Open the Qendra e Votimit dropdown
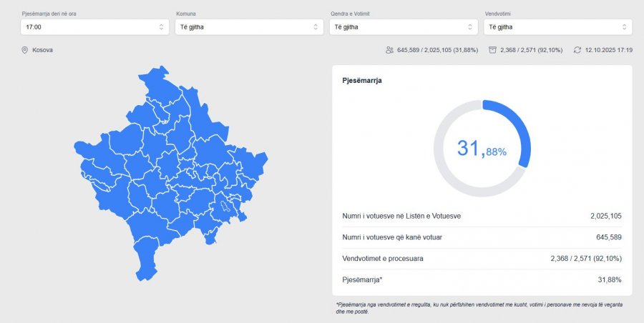The image size is (644, 323). click(x=404, y=27)
